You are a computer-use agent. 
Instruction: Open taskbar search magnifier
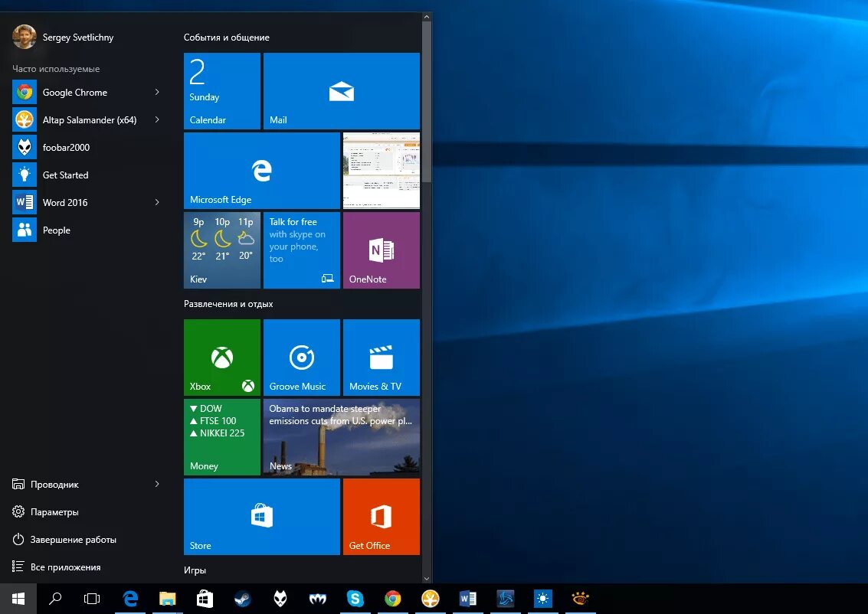pos(55,599)
